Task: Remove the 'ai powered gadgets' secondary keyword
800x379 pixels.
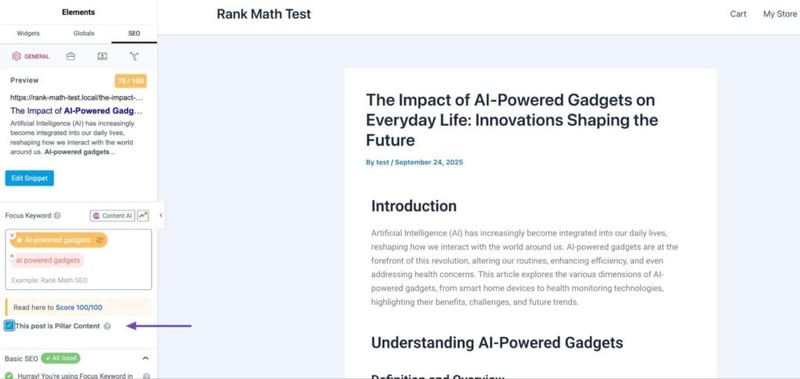Action: pyautogui.click(x=12, y=256)
